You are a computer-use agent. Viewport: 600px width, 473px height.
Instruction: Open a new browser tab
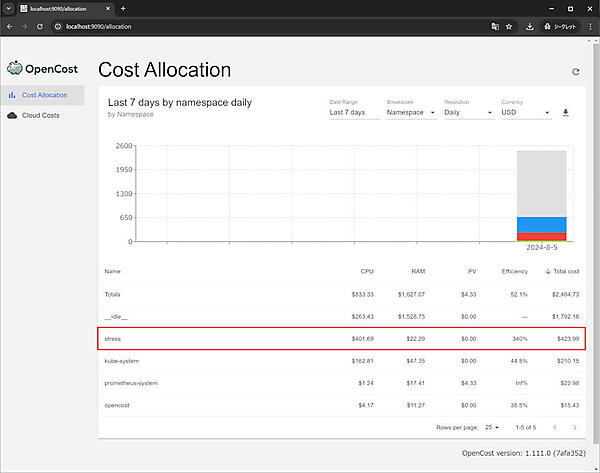coord(123,8)
